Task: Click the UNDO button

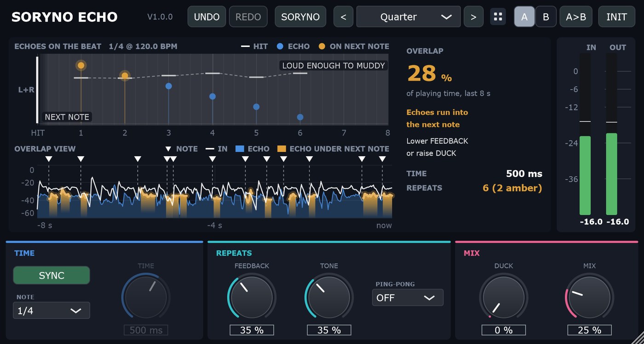Action: pyautogui.click(x=207, y=17)
